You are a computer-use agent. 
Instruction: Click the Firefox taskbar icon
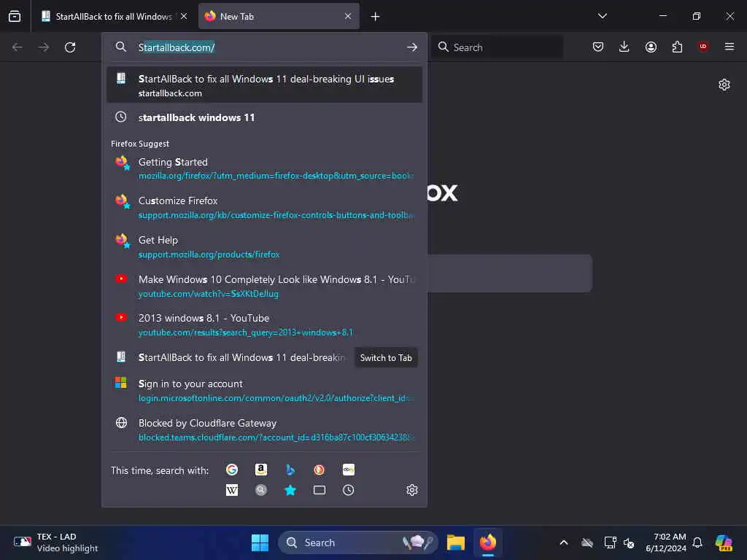(488, 542)
